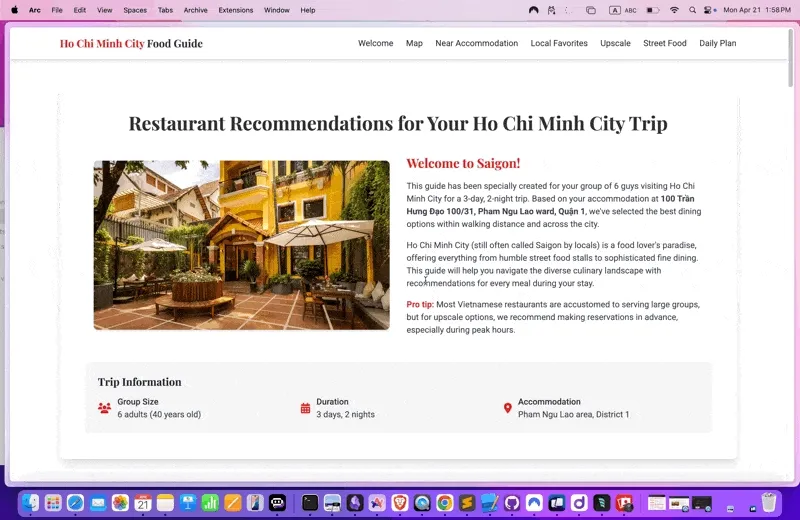The height and width of the screenshot is (520, 800).
Task: Open Spotlight search in menu bar
Action: 692,10
